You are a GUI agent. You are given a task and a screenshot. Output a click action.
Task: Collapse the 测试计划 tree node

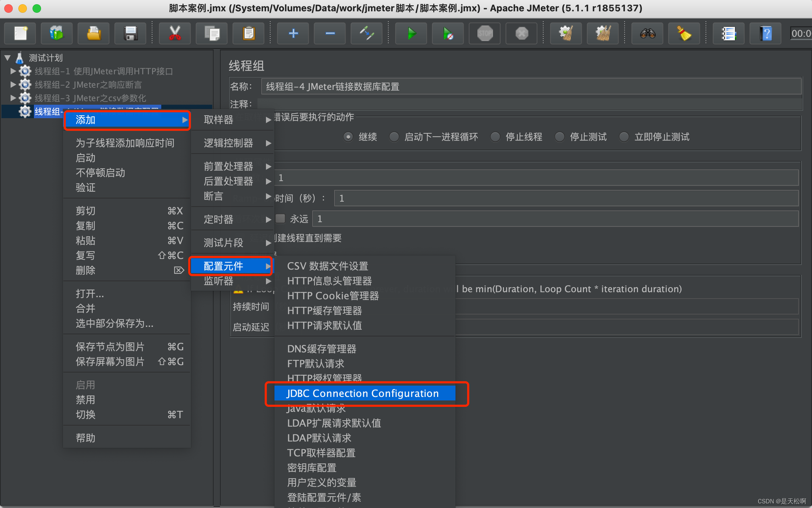(x=7, y=58)
